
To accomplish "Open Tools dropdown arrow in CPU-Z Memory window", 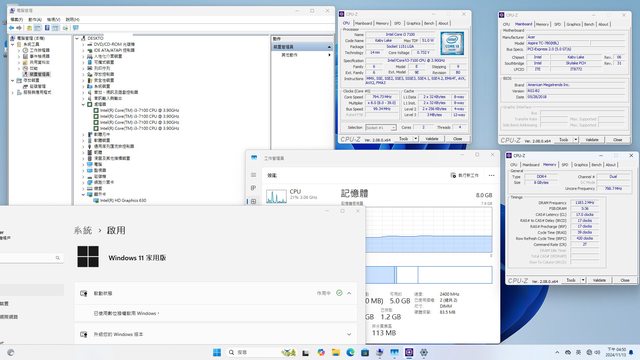I will click(x=583, y=280).
